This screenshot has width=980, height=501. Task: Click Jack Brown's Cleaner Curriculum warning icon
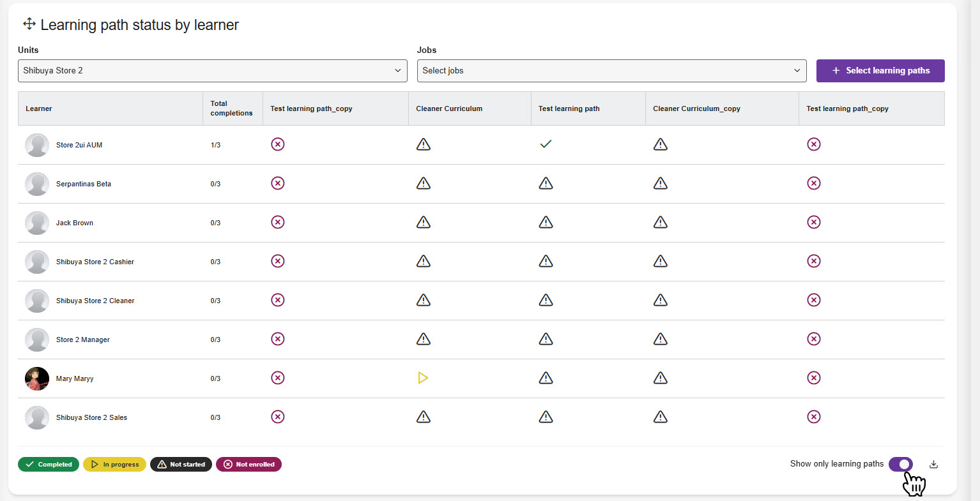click(x=423, y=222)
